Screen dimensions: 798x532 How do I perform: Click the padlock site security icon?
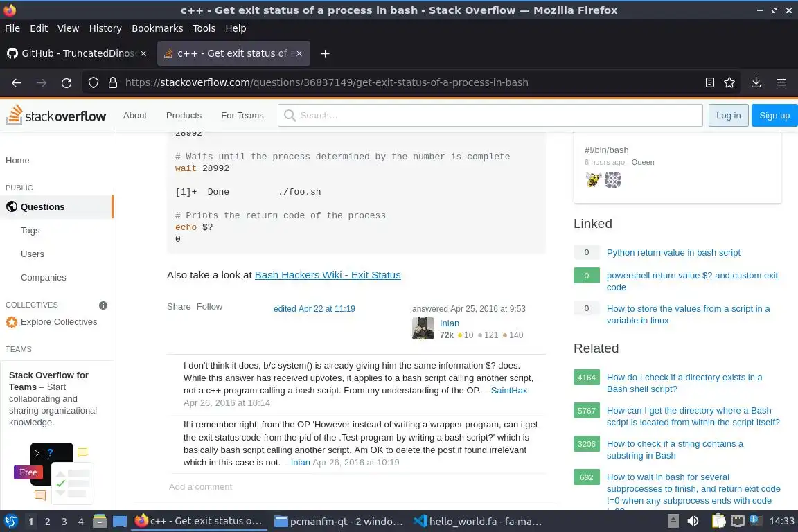pos(113,82)
